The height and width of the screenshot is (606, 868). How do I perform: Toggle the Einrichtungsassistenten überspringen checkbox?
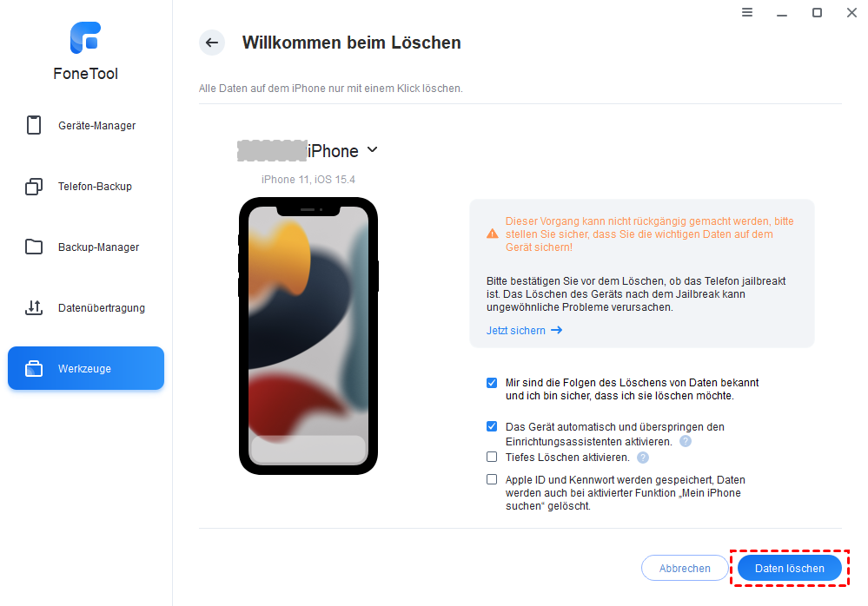tap(492, 426)
